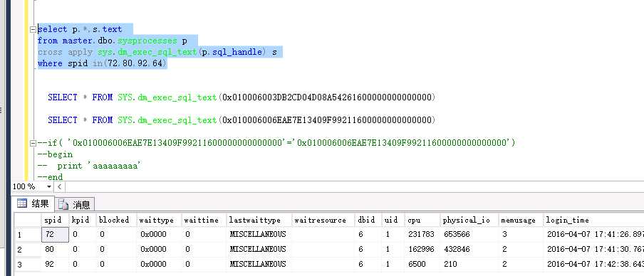Click physical_io value 432846
Image resolution: width=644 pixels, height=276 pixels.
(x=469, y=249)
